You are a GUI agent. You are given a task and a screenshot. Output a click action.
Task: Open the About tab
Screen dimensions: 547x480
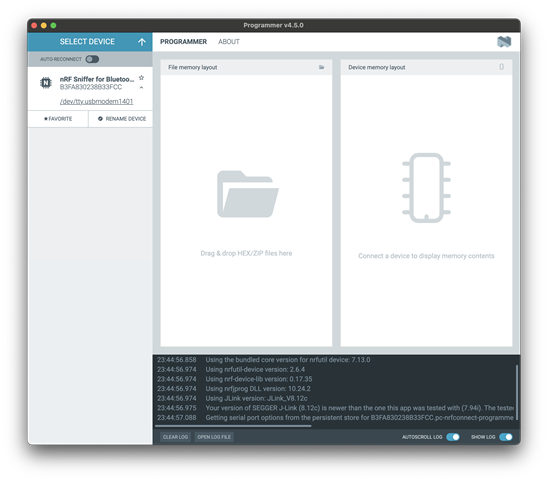[229, 42]
